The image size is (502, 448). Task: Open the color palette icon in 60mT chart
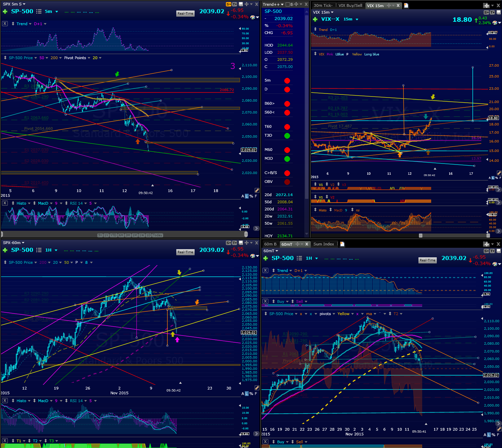[x=495, y=264]
